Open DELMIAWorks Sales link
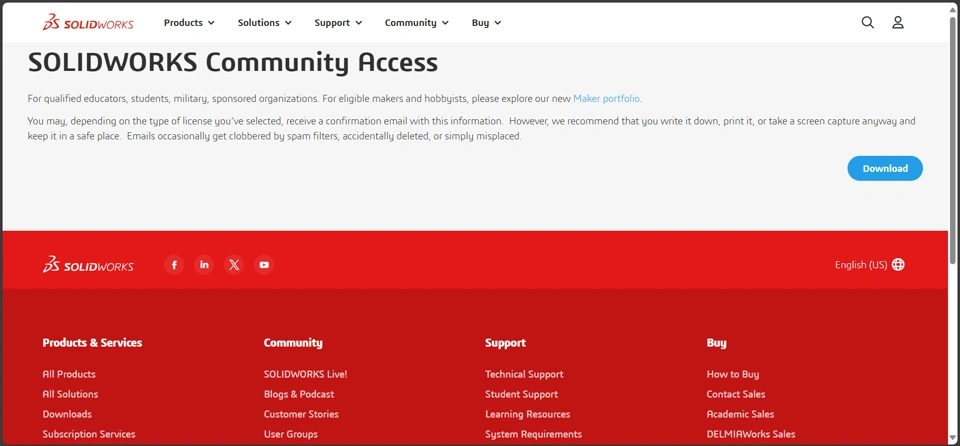This screenshot has height=446, width=960. [x=751, y=434]
